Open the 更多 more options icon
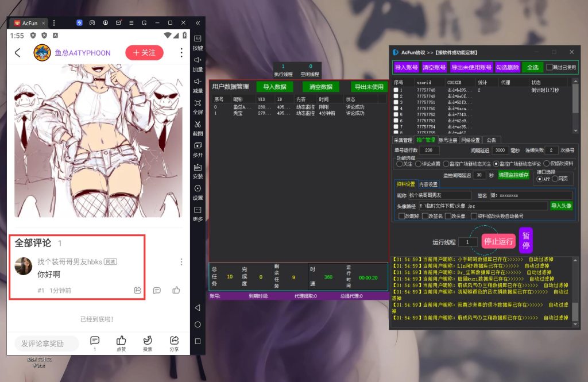Image resolution: width=588 pixels, height=382 pixels. 198,210
